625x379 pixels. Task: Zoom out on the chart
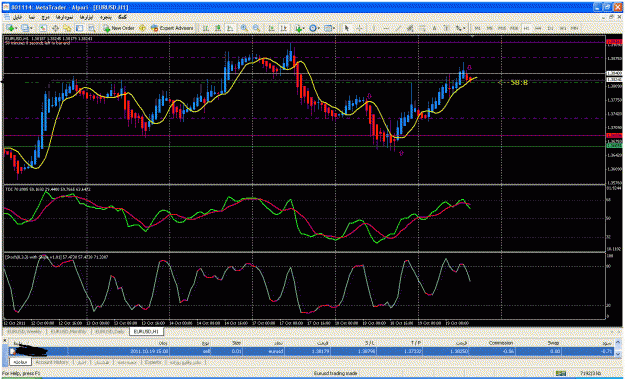tap(256, 28)
